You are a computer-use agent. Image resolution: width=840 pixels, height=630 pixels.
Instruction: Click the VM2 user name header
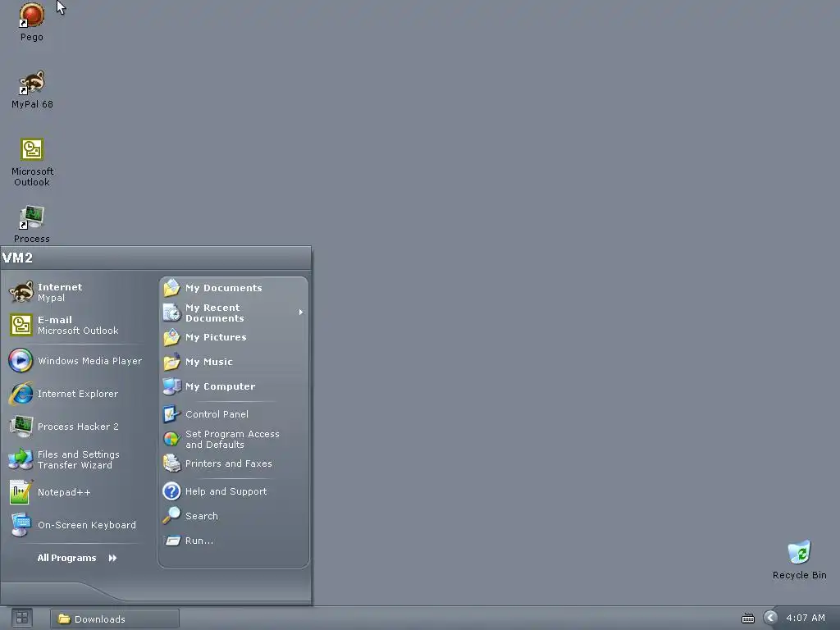[x=17, y=258]
